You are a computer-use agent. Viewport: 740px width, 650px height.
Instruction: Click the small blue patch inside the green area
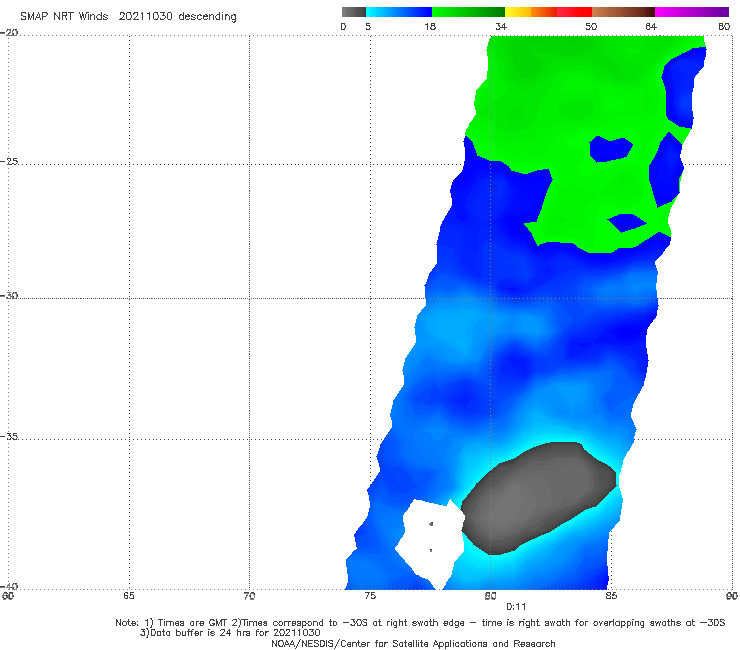coord(611,149)
